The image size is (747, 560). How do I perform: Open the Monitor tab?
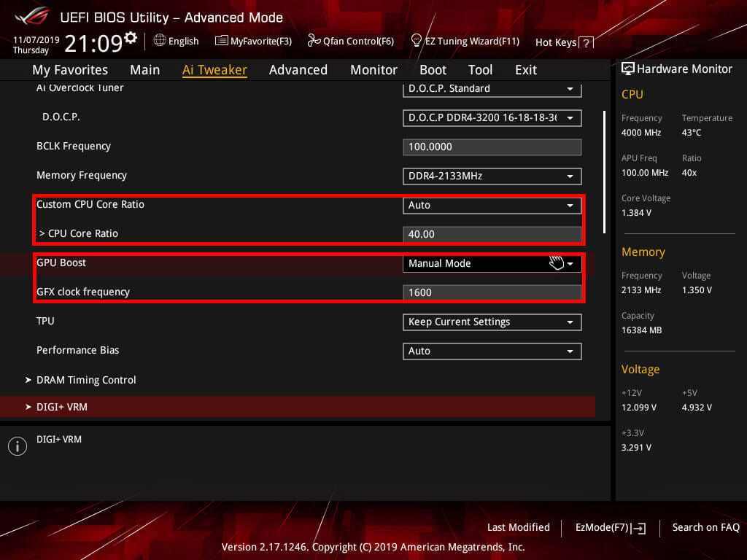point(373,70)
